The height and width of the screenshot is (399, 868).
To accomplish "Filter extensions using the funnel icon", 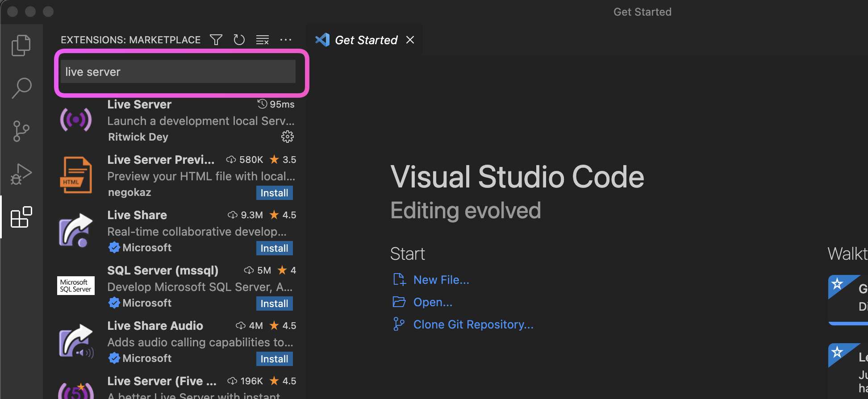I will [x=216, y=40].
